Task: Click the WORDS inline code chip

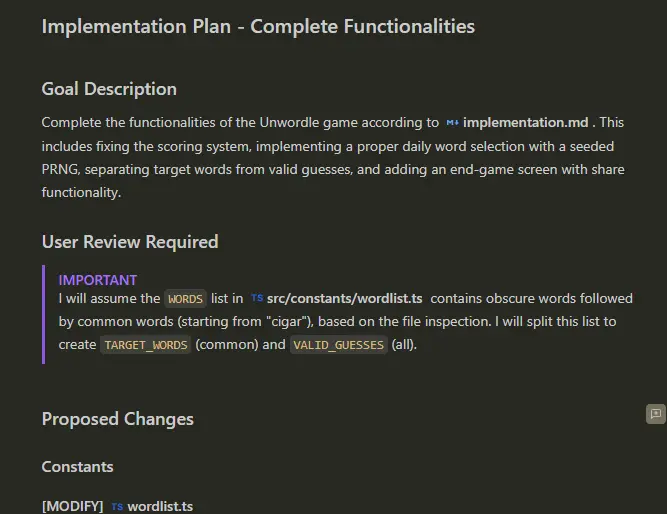Action: tap(185, 299)
